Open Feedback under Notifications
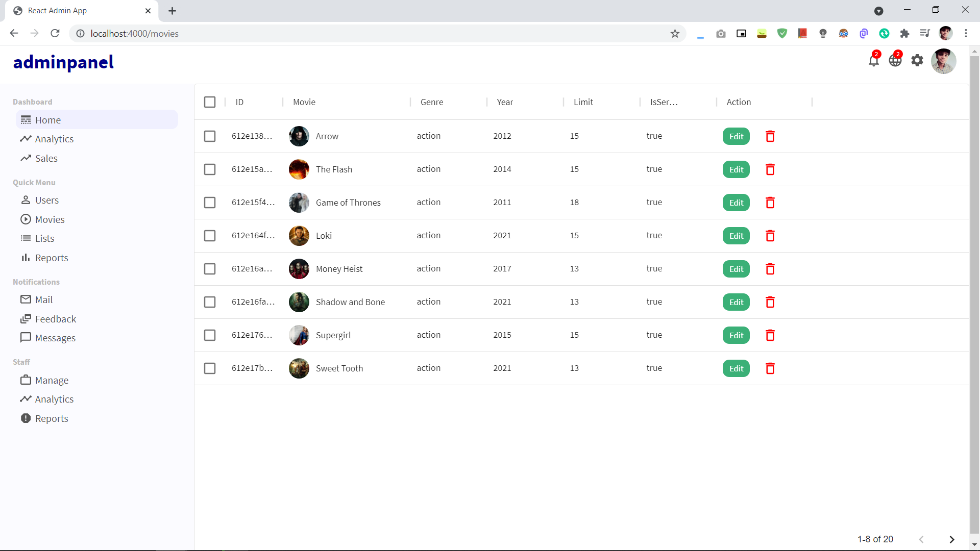The image size is (980, 551). click(55, 319)
